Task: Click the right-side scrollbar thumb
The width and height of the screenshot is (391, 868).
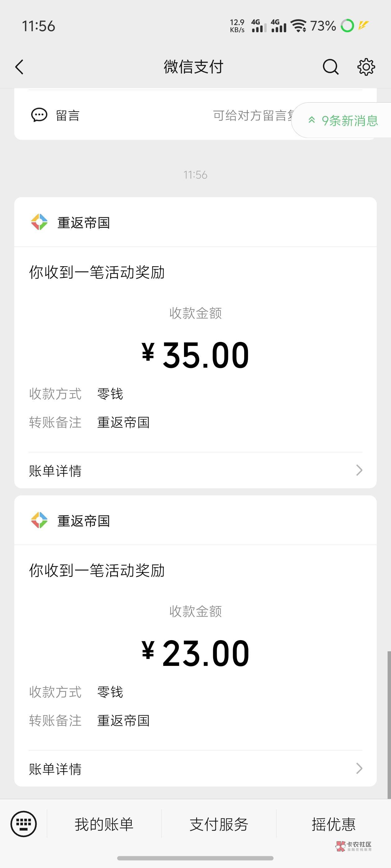Action: (389, 725)
